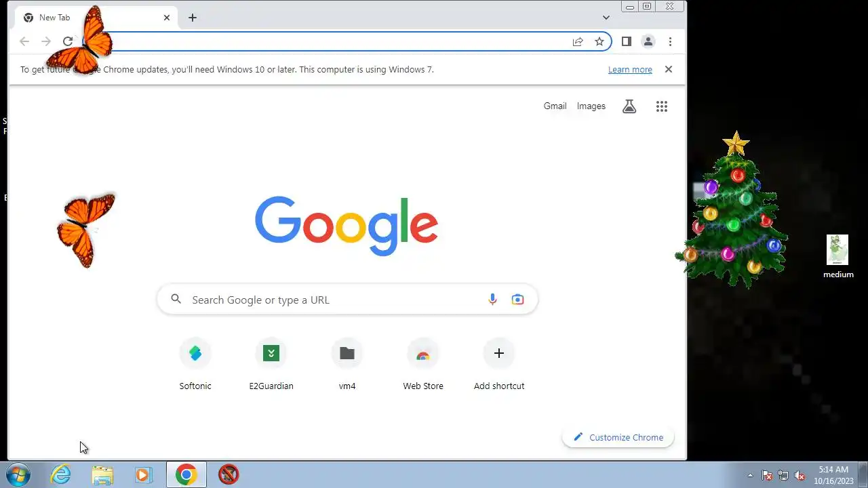Open the Learn more link

pyautogui.click(x=630, y=69)
